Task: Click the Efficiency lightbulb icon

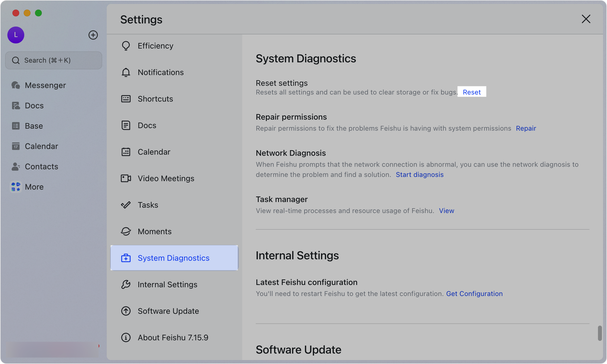Action: click(126, 46)
